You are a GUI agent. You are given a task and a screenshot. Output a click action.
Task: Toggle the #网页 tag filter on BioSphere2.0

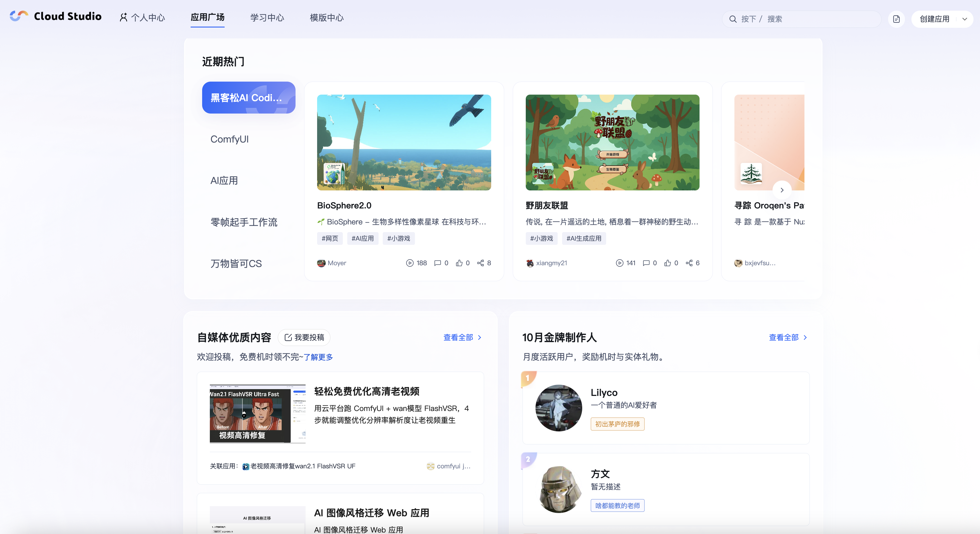pyautogui.click(x=330, y=238)
